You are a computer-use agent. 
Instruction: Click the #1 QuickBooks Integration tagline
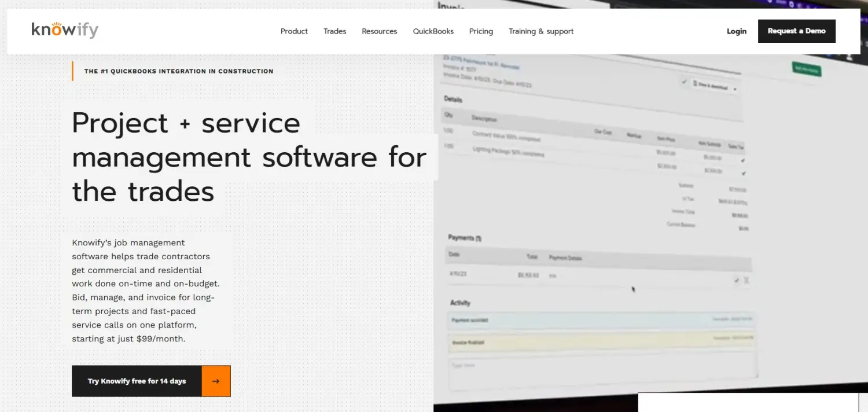[x=179, y=71]
